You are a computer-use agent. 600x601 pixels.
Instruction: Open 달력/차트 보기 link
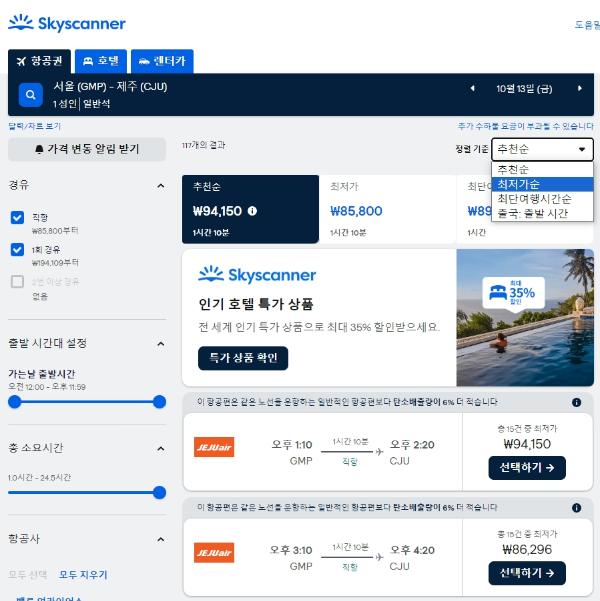(x=35, y=126)
